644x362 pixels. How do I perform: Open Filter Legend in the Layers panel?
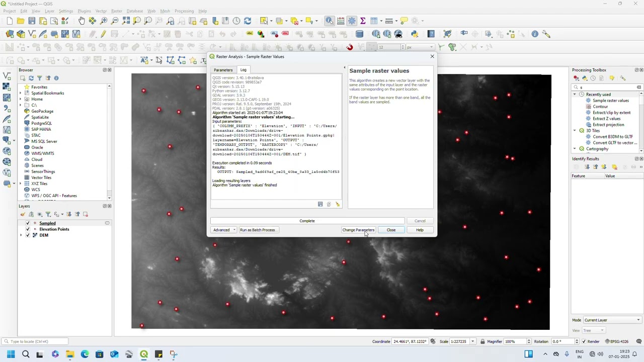(x=48, y=214)
